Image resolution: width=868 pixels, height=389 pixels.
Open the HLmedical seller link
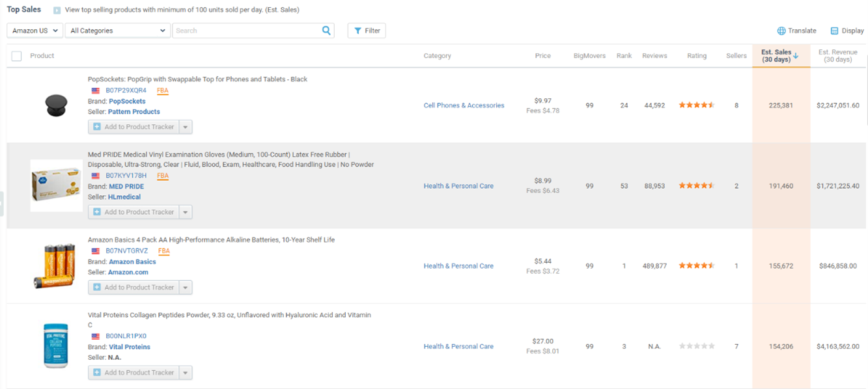tap(124, 197)
